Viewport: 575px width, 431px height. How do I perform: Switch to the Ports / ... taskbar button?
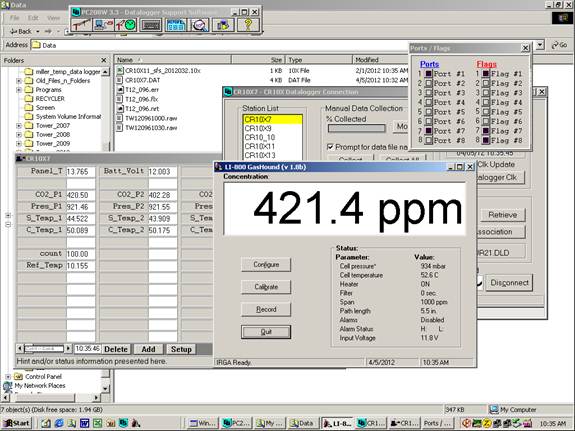pos(437,423)
